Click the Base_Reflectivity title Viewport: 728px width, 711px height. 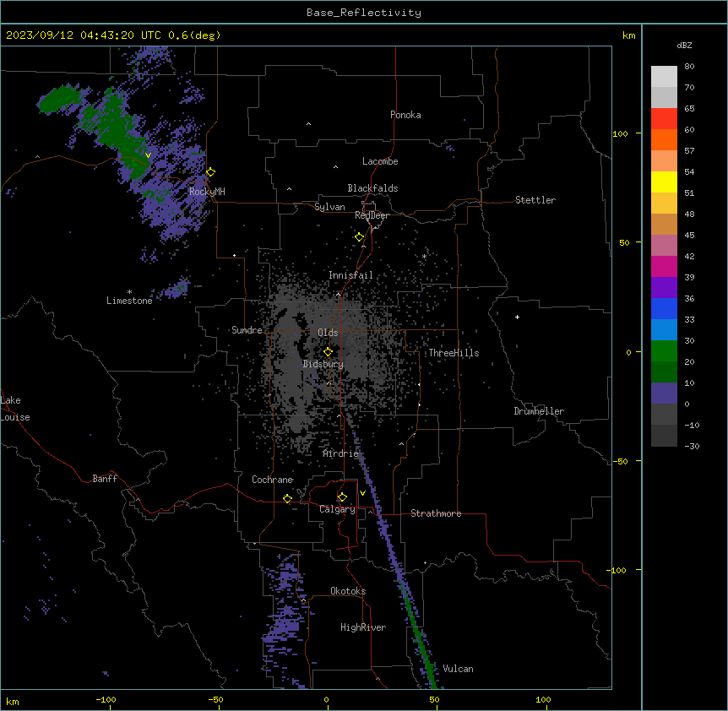[x=364, y=13]
